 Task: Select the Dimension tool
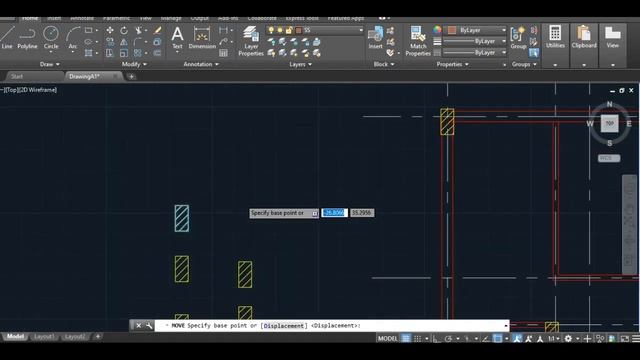coord(202,38)
